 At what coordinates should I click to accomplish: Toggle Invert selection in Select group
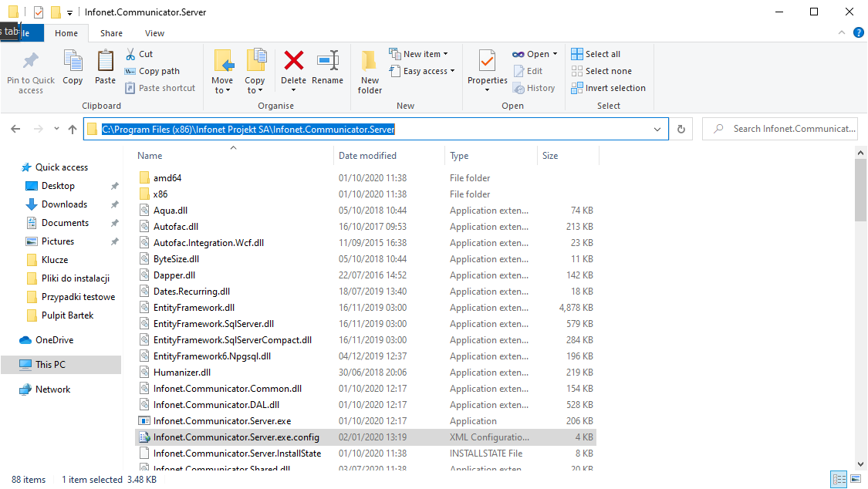point(609,88)
